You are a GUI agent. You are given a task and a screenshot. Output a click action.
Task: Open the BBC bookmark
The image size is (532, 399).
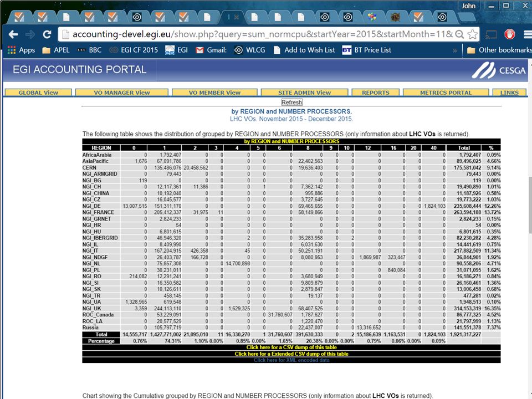[89, 50]
